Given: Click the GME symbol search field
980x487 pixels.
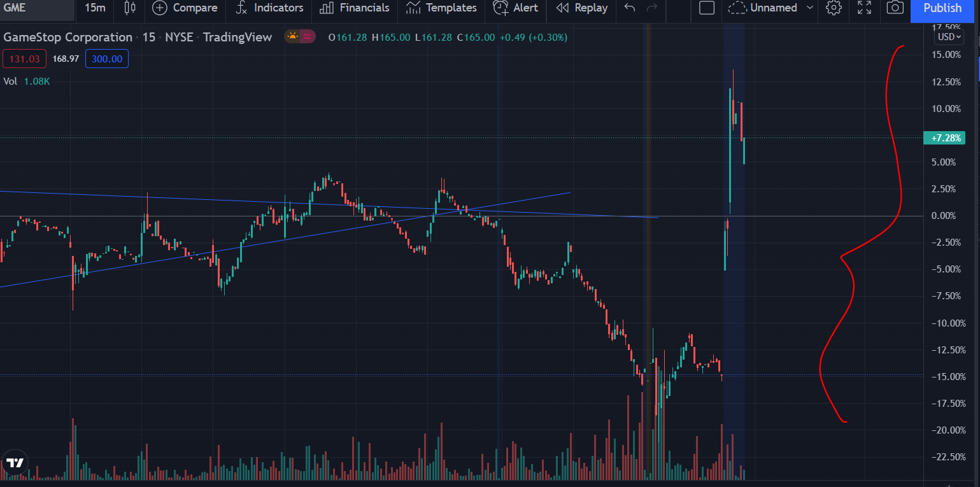Looking at the screenshot, I should (x=38, y=8).
